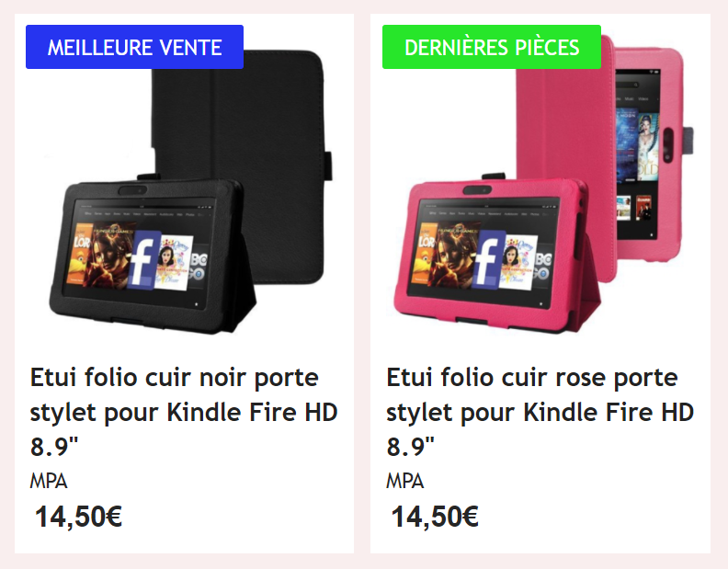Screen dimensions: 728x569
Task: Click the Hunger Games cover on pink tablet
Action: coord(455,255)
